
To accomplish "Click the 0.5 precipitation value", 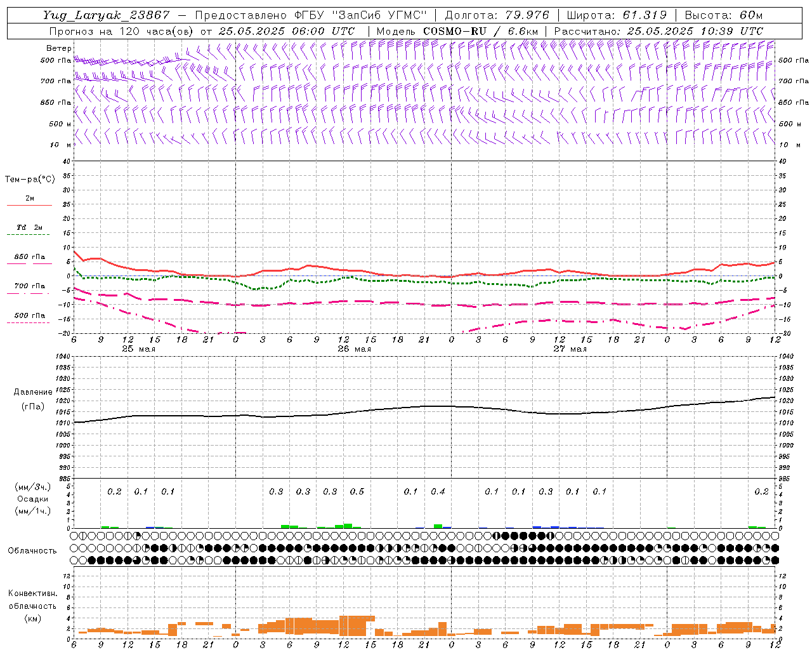I will tap(357, 492).
